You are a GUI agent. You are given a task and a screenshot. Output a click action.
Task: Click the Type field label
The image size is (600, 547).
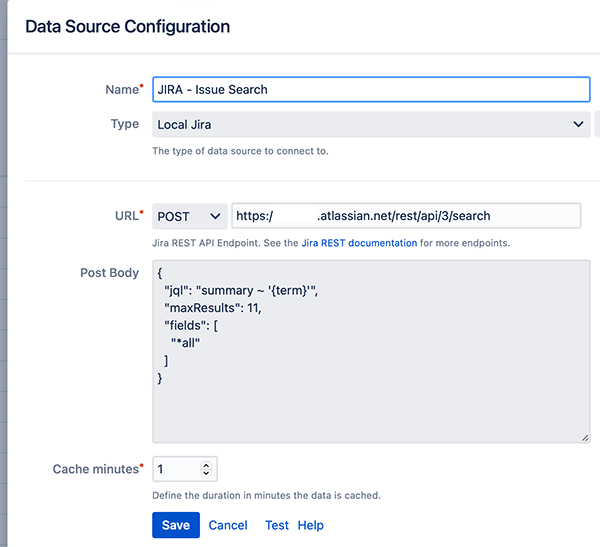(x=125, y=124)
